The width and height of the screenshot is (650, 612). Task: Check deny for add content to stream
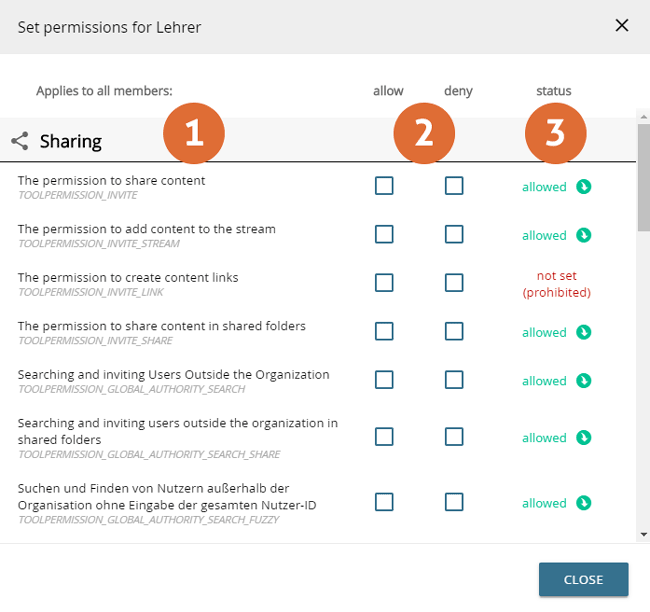454,234
